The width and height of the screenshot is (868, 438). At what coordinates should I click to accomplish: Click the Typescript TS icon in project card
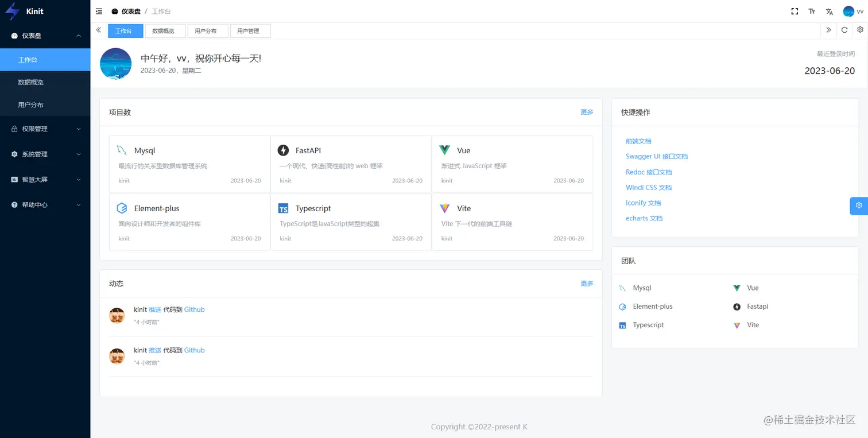(x=283, y=208)
